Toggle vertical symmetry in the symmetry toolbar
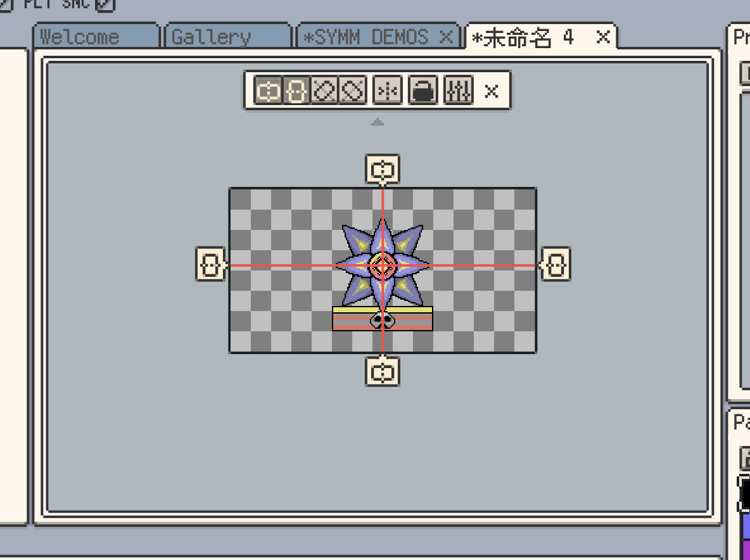The width and height of the screenshot is (750, 560). 296,91
